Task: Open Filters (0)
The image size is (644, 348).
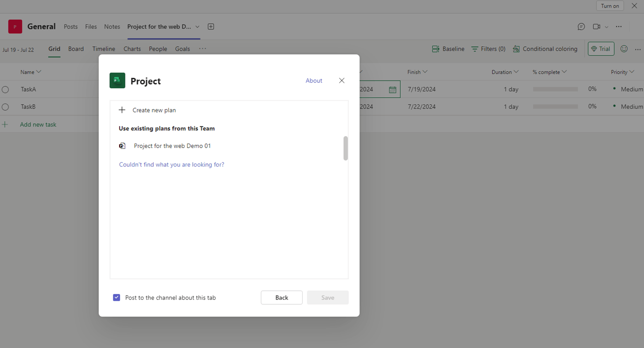Action: 488,49
